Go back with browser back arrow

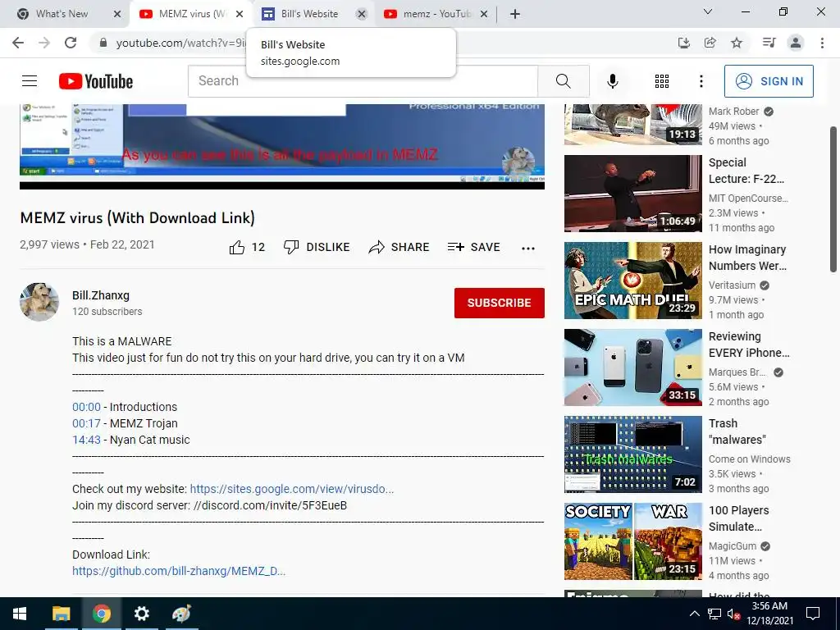18,43
